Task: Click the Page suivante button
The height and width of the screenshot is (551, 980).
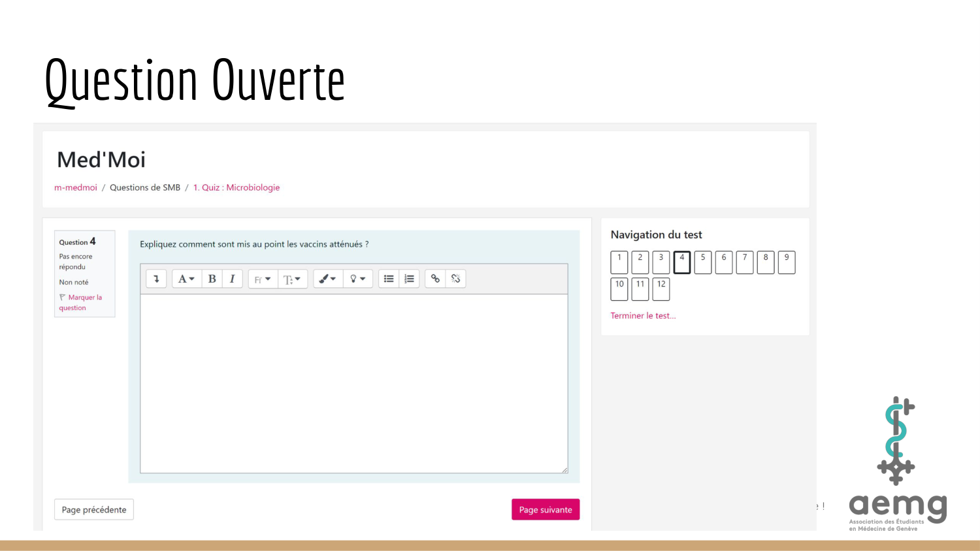Action: pos(545,509)
